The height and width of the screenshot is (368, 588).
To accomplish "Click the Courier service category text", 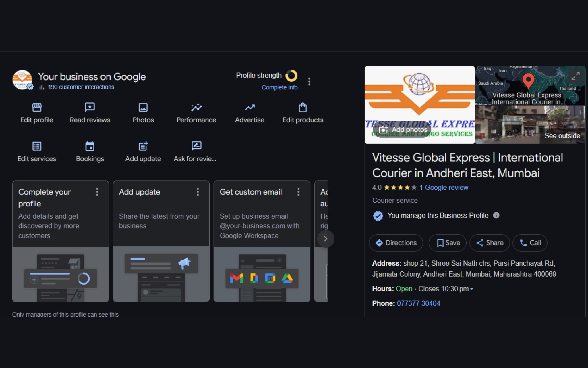I will point(395,200).
